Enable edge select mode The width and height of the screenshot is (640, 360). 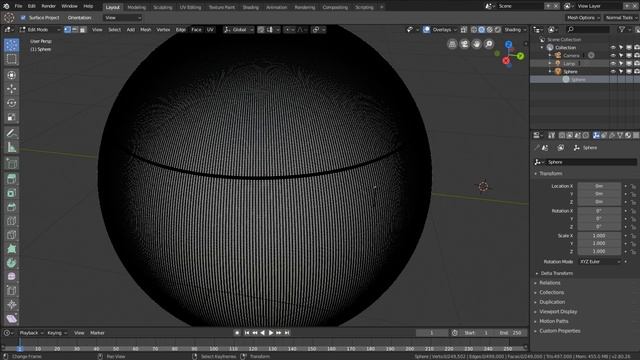point(75,30)
